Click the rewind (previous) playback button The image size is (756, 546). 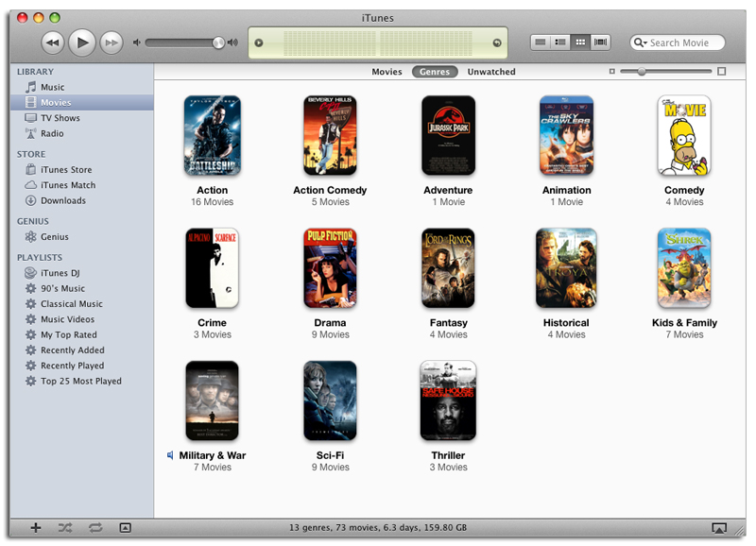coord(53,43)
